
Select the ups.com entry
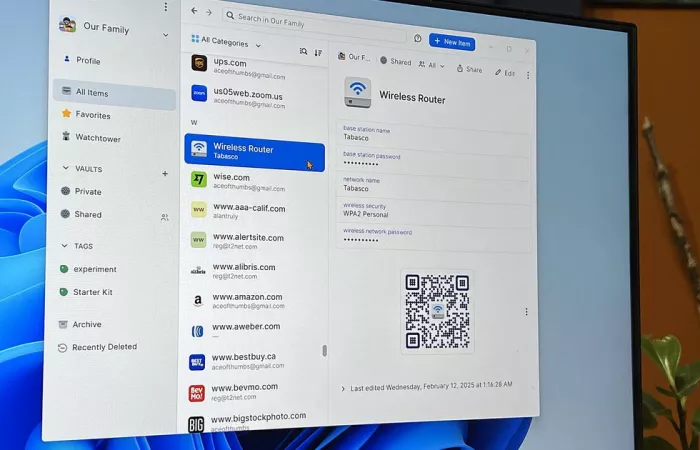[x=254, y=67]
